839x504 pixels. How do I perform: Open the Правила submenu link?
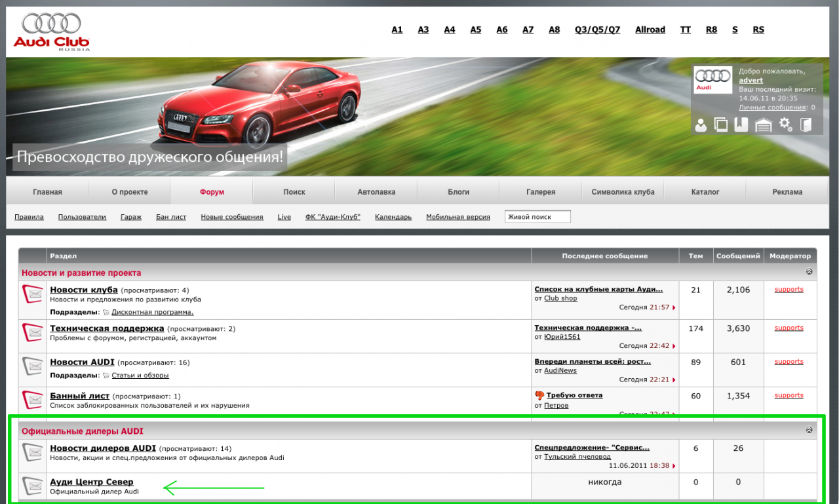29,217
